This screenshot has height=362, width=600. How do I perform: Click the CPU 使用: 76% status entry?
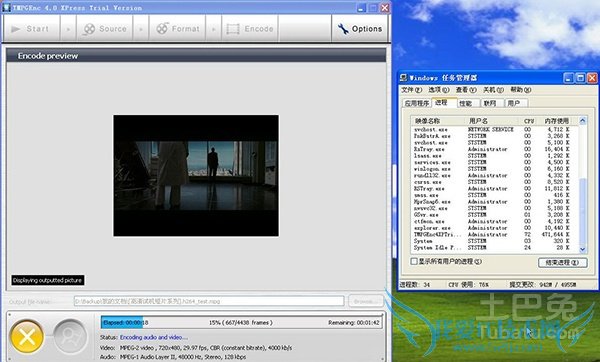click(x=468, y=285)
